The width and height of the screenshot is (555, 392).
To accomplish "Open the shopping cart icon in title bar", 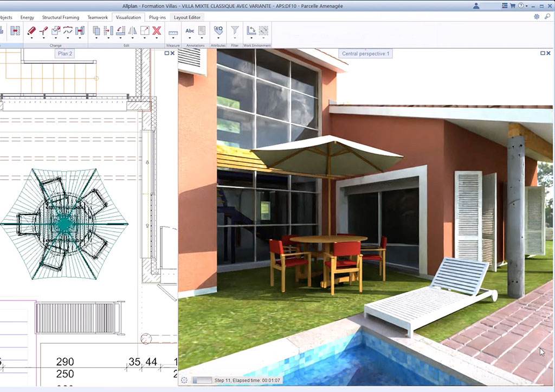I will coord(512,6).
